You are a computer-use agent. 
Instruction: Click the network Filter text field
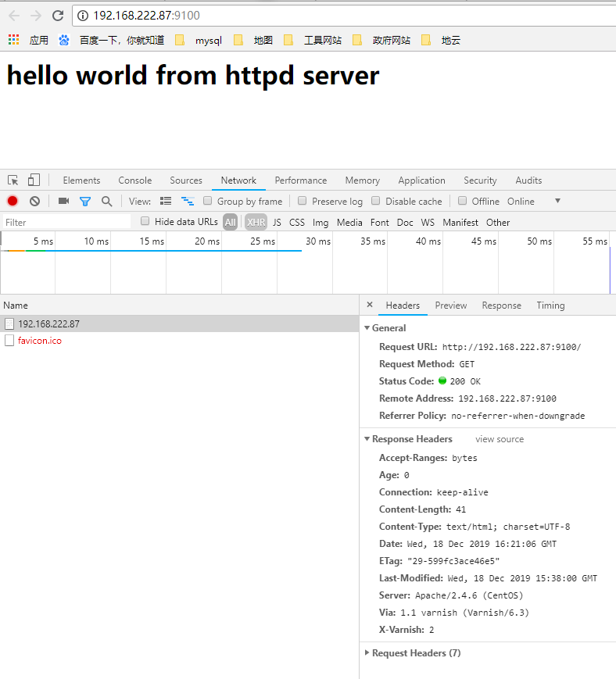[x=66, y=222]
